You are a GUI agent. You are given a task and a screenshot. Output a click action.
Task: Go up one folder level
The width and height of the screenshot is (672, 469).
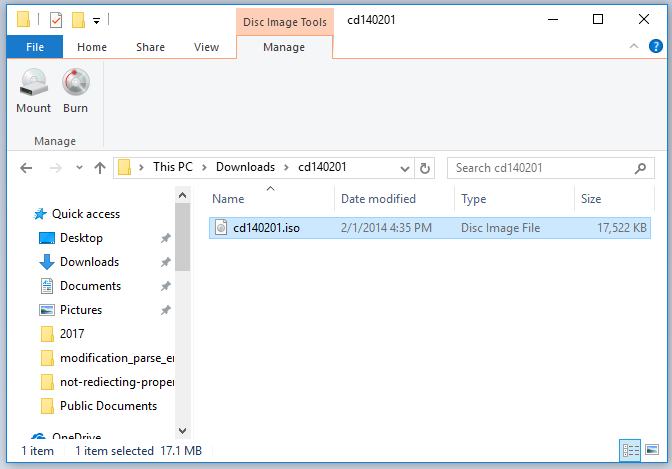point(100,168)
